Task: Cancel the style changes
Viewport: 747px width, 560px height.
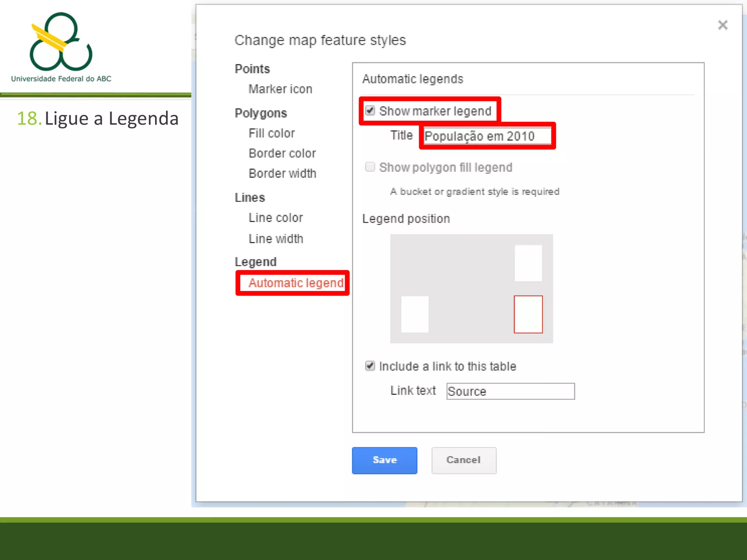Action: pyautogui.click(x=464, y=460)
